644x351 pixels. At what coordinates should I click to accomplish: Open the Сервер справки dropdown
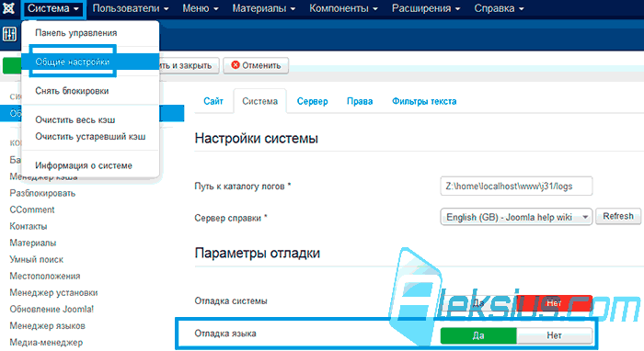(x=516, y=217)
